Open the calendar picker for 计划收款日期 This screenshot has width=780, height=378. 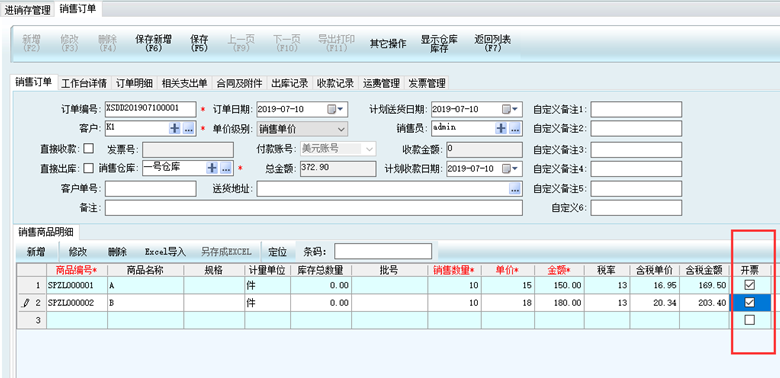click(509, 169)
